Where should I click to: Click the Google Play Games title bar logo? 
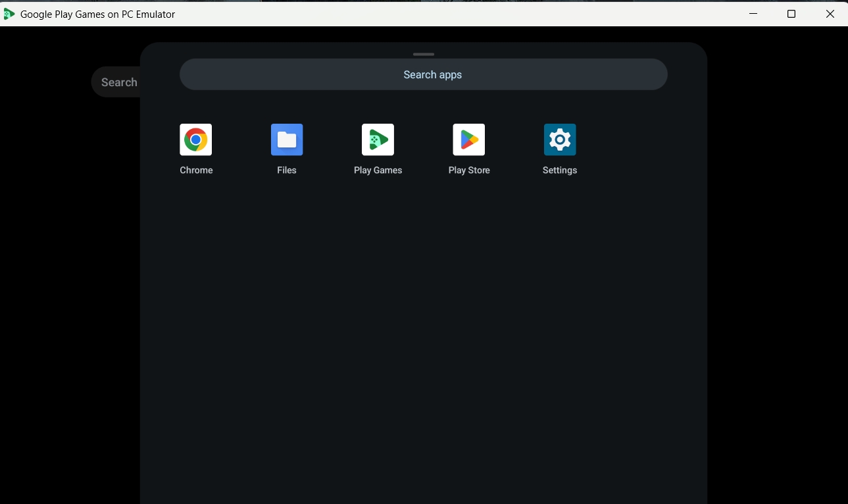[x=9, y=14]
